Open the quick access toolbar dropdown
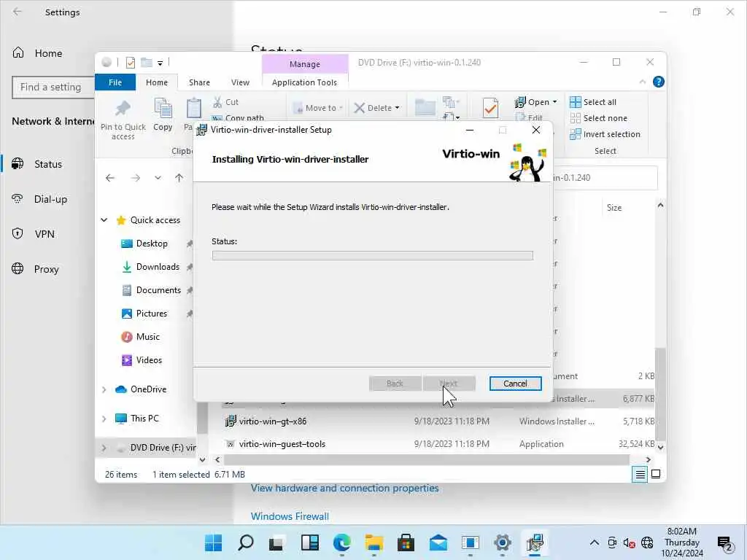Screen dimensions: 747x560 click(160, 63)
